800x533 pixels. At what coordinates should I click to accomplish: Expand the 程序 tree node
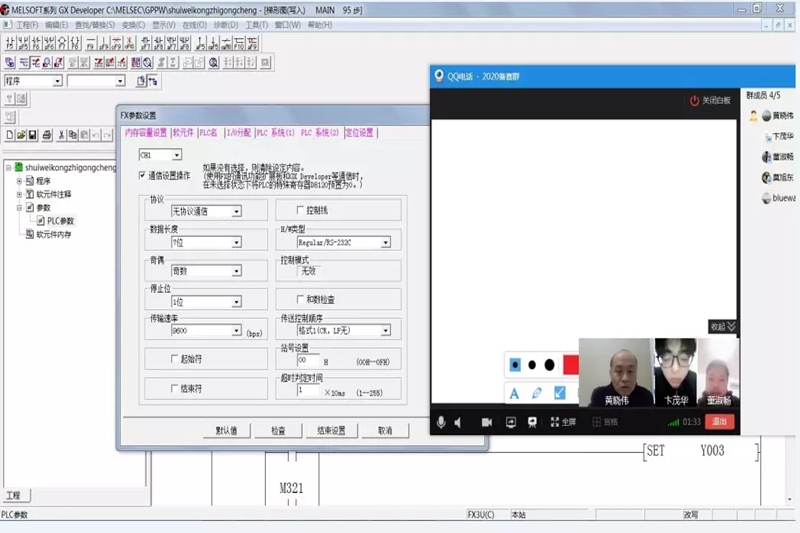(x=19, y=181)
